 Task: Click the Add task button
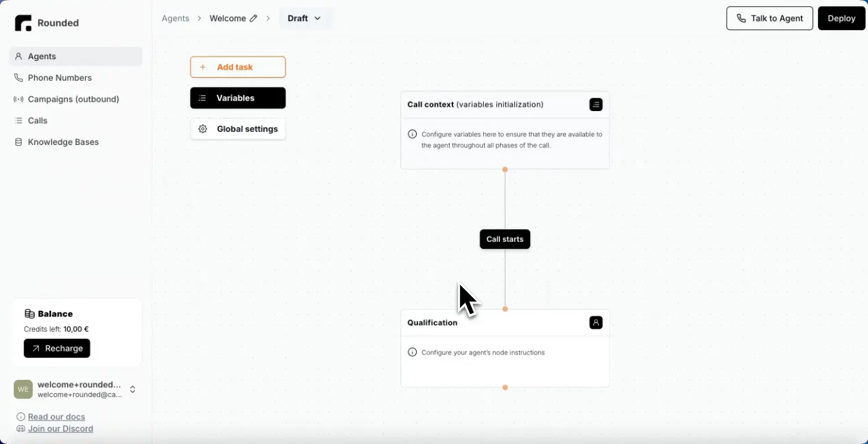(237, 67)
